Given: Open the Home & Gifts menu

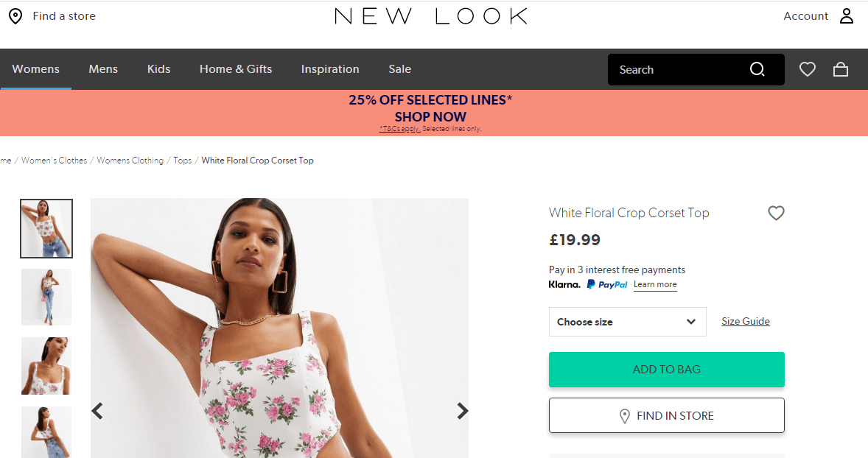Looking at the screenshot, I should 236,69.
